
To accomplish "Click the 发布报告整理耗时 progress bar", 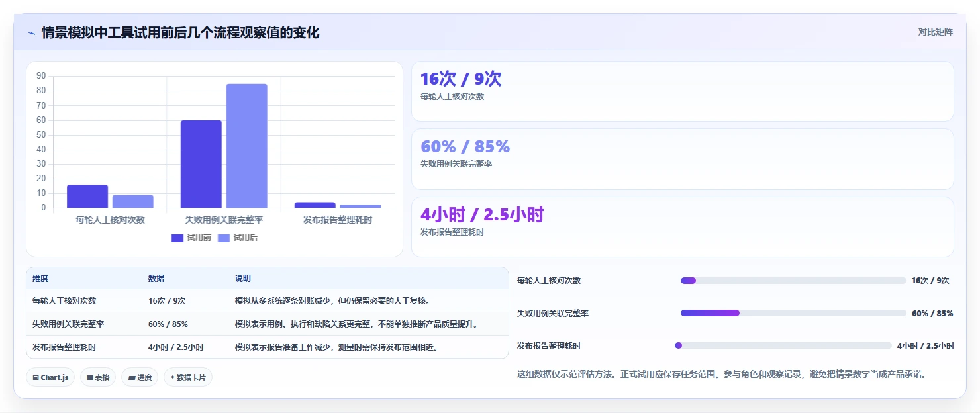I will tap(783, 345).
